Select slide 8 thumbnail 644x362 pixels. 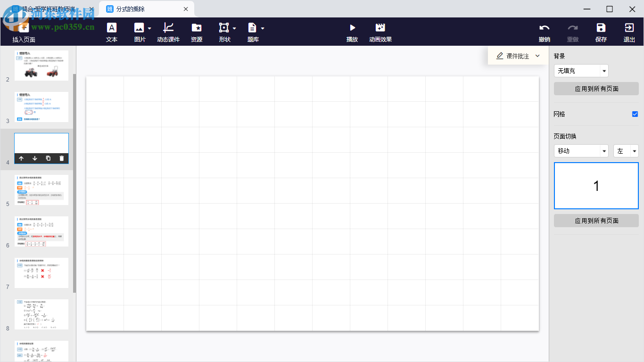[41, 314]
